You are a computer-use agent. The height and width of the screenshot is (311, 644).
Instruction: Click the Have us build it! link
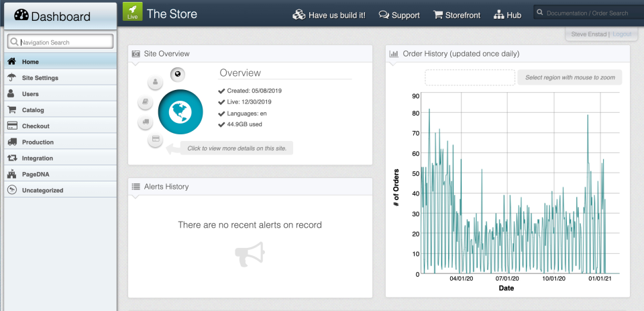pos(329,15)
